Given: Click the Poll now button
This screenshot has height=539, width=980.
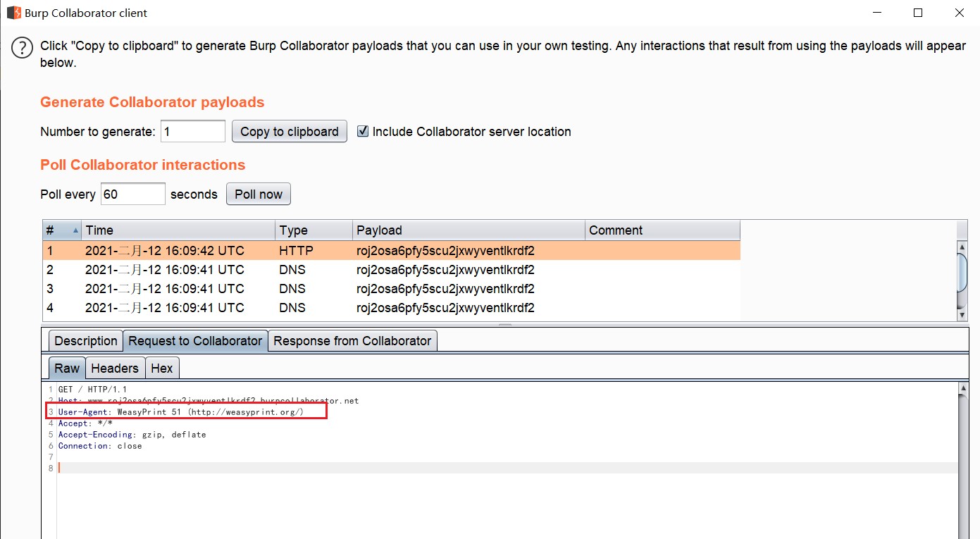Looking at the screenshot, I should click(x=259, y=194).
